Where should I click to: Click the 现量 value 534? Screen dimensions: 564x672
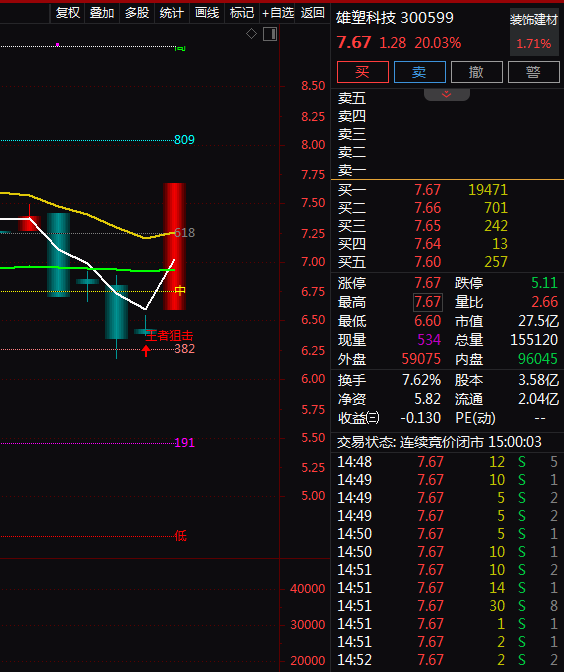pos(429,340)
